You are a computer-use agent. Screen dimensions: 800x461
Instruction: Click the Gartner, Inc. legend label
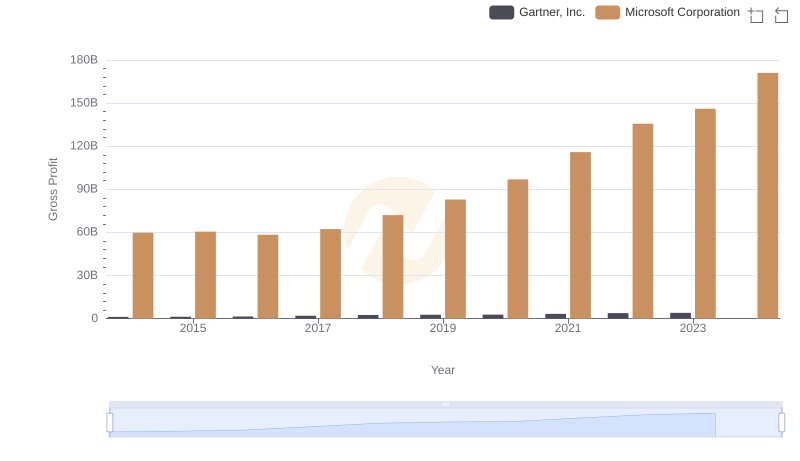(x=552, y=12)
